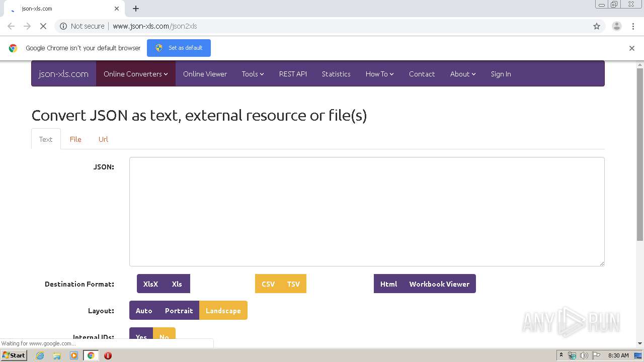The height and width of the screenshot is (362, 644).
Task: Set layout to Portrait
Action: (x=179, y=311)
